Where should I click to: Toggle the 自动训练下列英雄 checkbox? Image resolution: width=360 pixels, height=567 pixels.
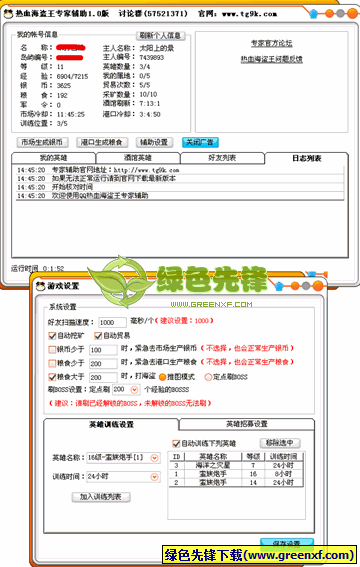tap(176, 443)
